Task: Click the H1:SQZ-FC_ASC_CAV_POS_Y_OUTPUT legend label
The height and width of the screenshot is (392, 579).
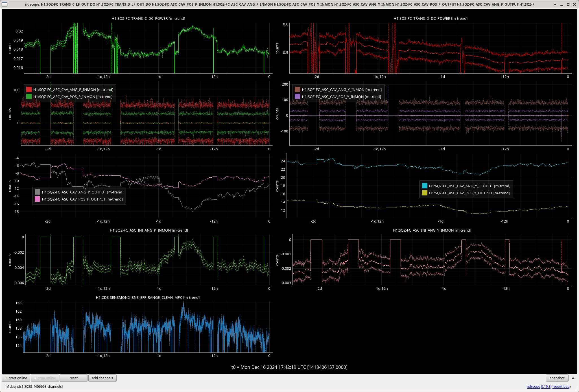Action: tap(469, 193)
